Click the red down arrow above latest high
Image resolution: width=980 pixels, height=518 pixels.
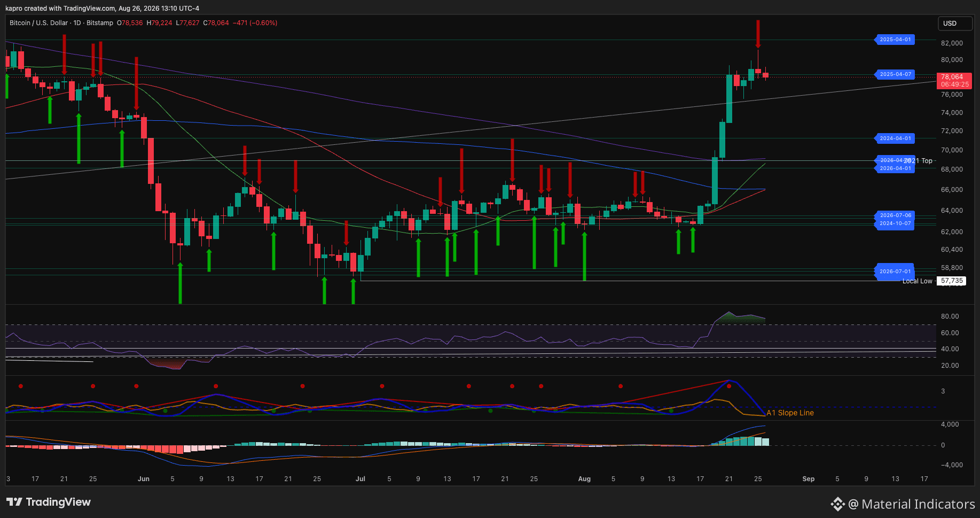click(758, 34)
